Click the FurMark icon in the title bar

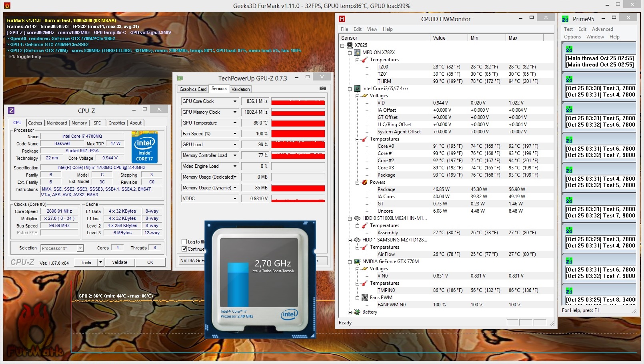[7, 6]
